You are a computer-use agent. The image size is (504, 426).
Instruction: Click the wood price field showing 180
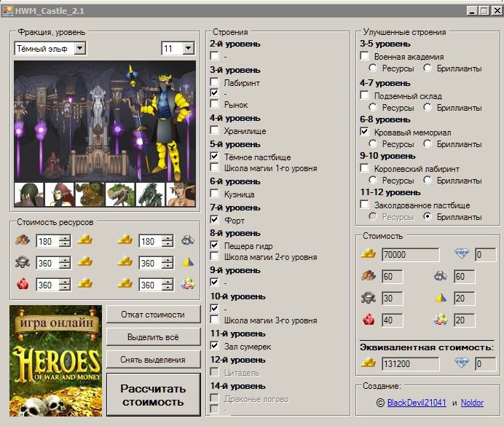pyautogui.click(x=48, y=241)
